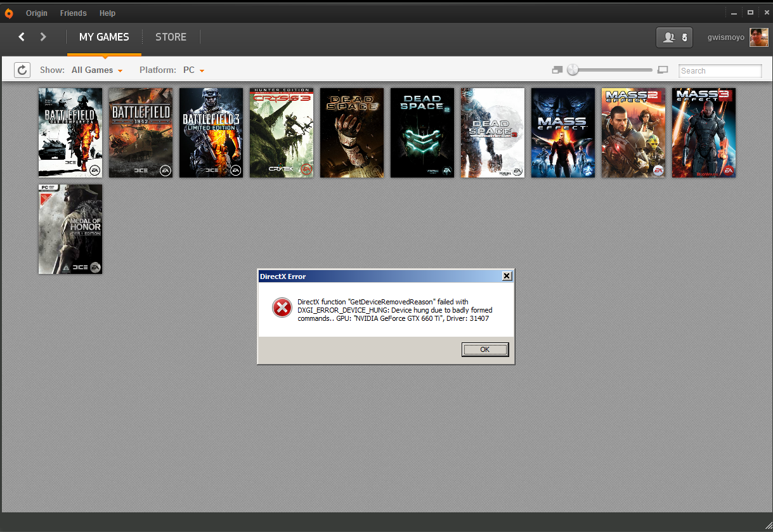The height and width of the screenshot is (532, 773).
Task: Select the Battlefield 3 Limited Edition cover
Action: pos(211,133)
